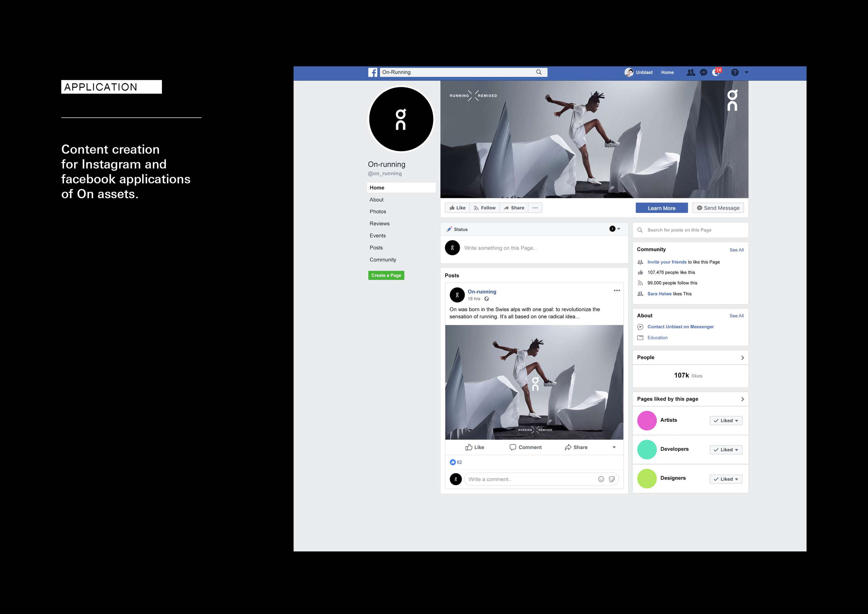Open the Messenger icon in top bar

[704, 72]
